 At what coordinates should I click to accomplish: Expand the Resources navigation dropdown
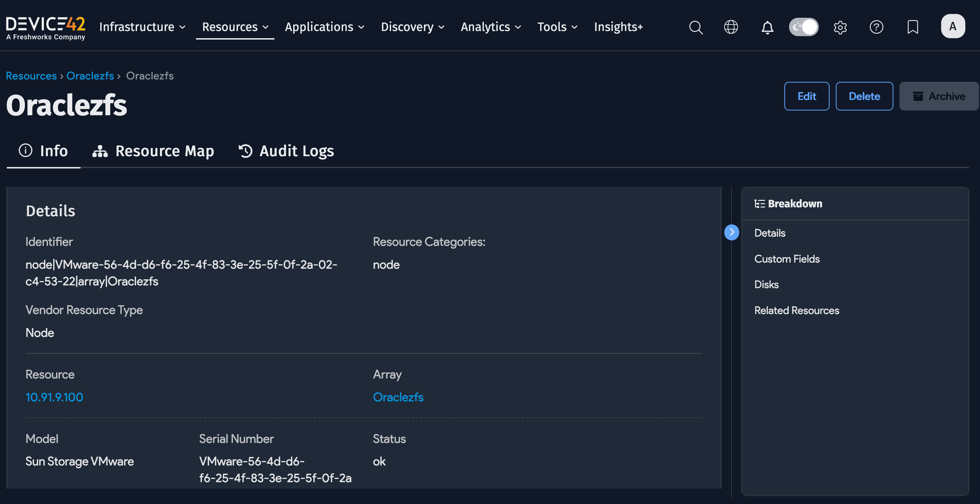click(235, 27)
